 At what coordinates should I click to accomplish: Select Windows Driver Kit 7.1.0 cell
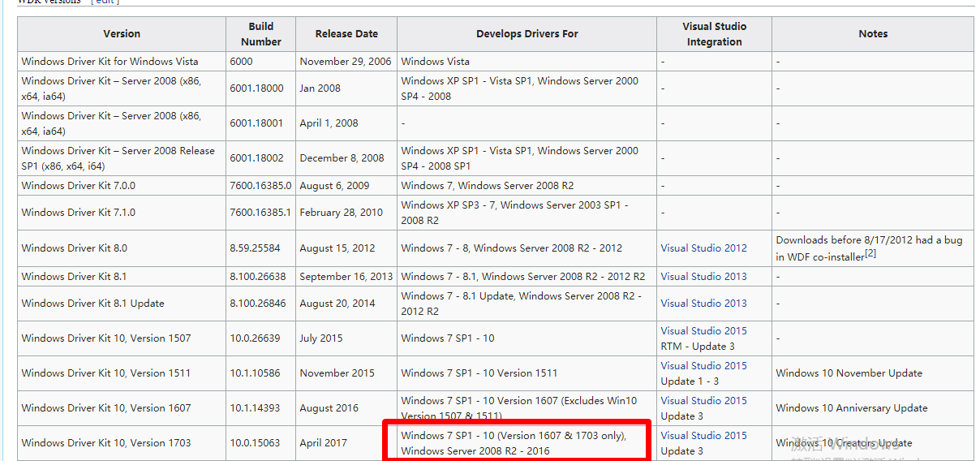pos(122,213)
